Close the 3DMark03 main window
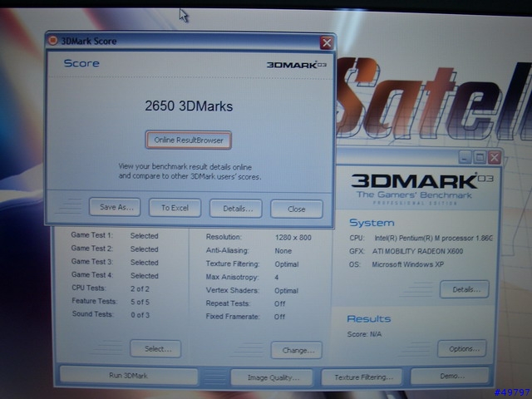The height and width of the screenshot is (399, 532). coord(495,157)
